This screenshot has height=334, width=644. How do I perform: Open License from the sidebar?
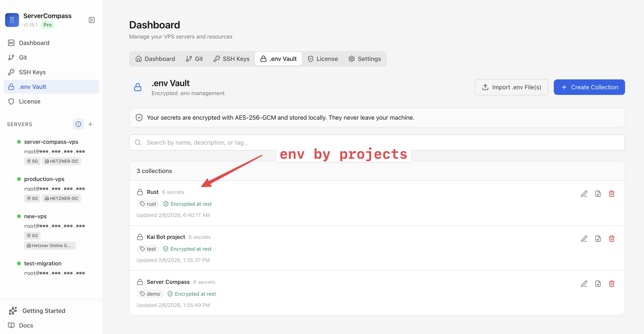pos(29,101)
